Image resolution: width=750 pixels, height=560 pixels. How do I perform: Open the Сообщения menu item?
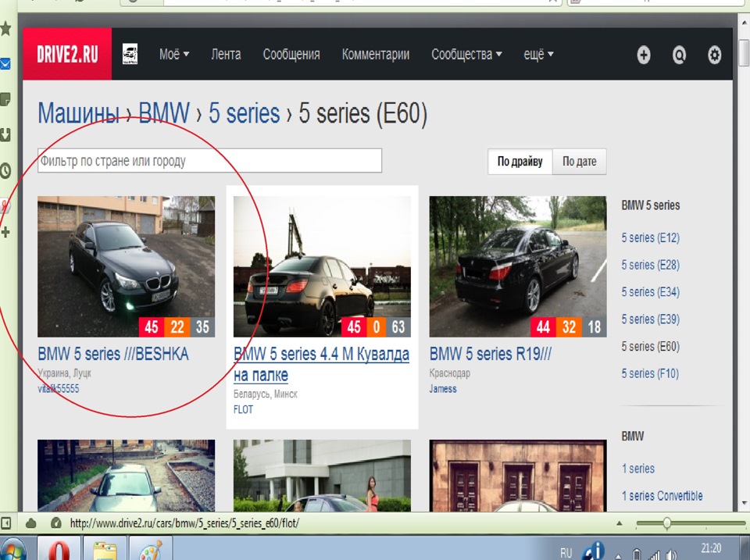point(291,54)
